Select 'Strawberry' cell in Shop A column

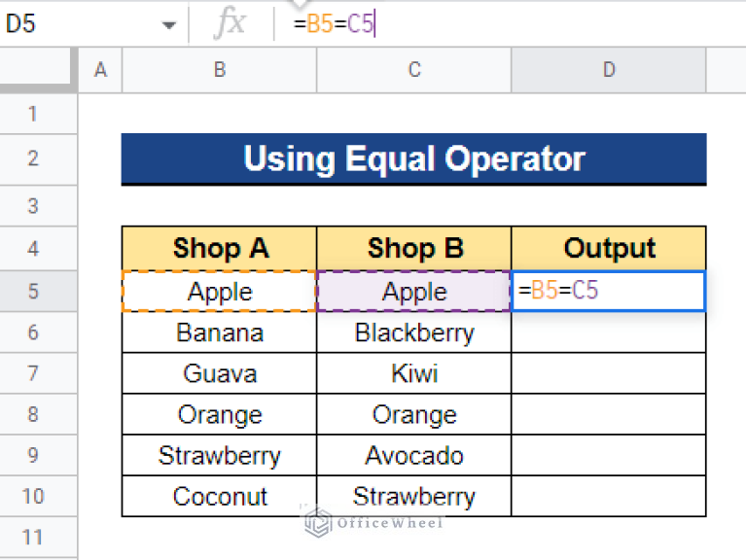[220, 455]
